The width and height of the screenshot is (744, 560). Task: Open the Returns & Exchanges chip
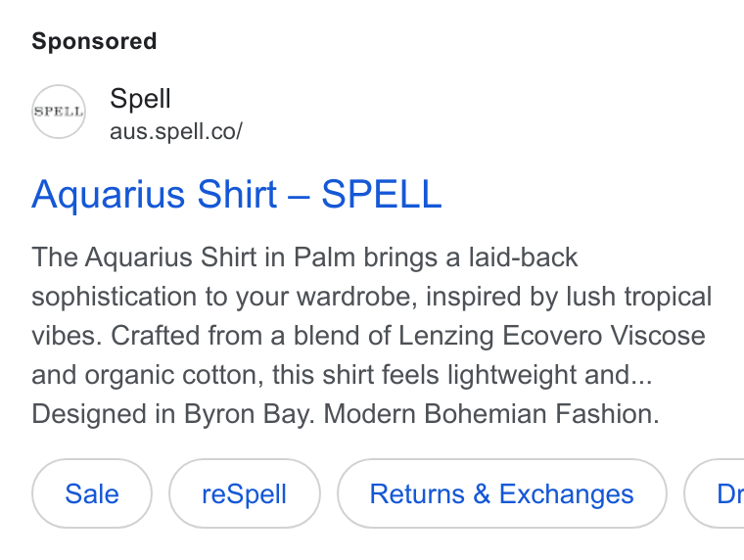502,493
